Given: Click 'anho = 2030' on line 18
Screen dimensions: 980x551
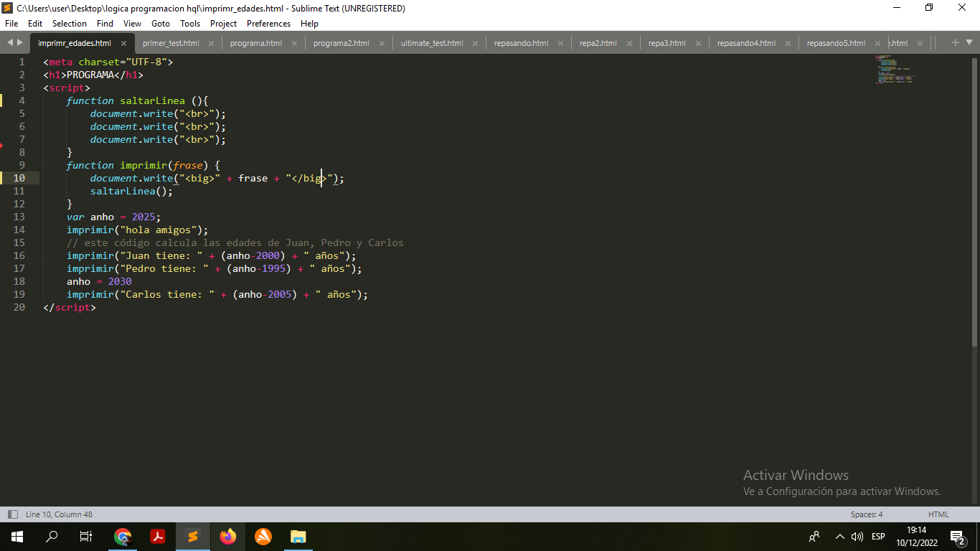Looking at the screenshot, I should [x=99, y=281].
